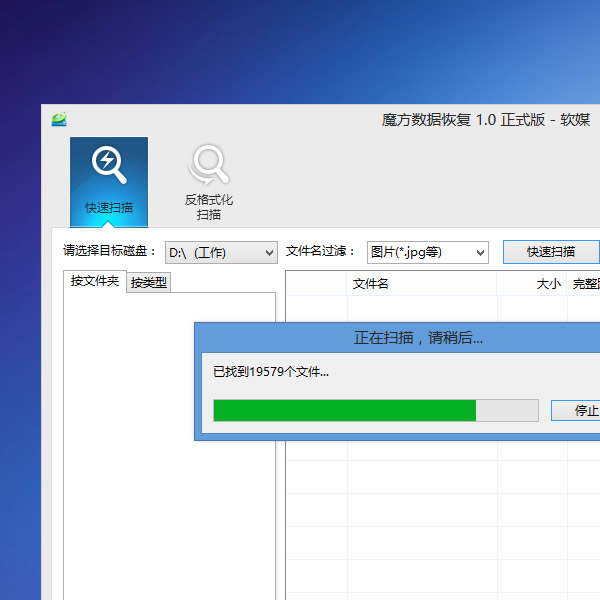Viewport: 600px width, 600px height.
Task: Open the file name filter dropdown 图片(*.jpg等)
Action: [427, 253]
